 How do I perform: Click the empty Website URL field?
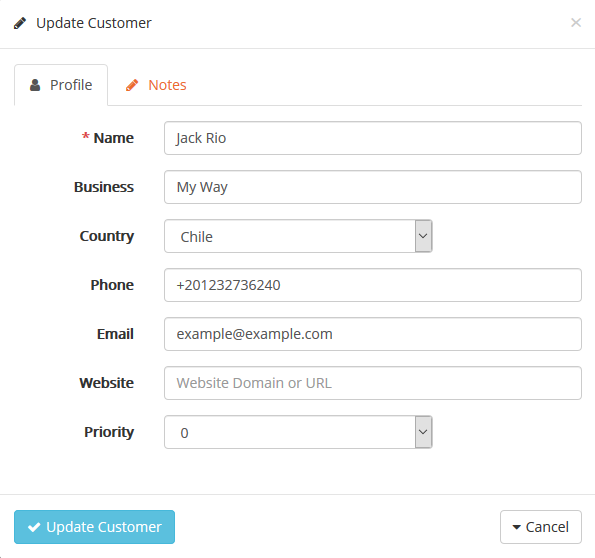pos(373,383)
